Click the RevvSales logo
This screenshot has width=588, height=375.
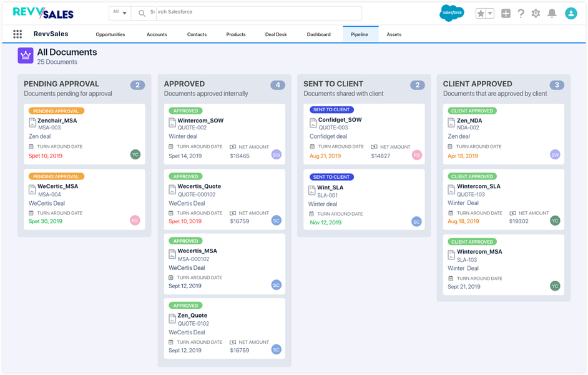pos(43,13)
